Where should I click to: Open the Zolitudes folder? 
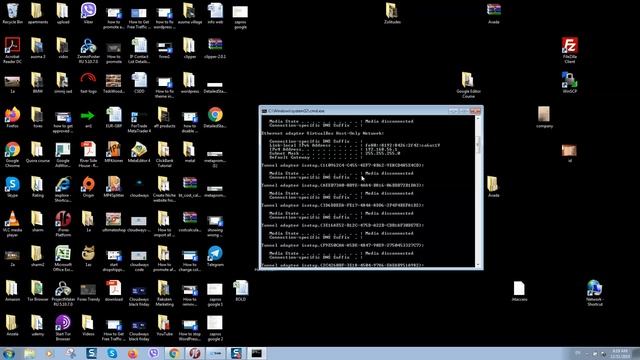point(392,11)
